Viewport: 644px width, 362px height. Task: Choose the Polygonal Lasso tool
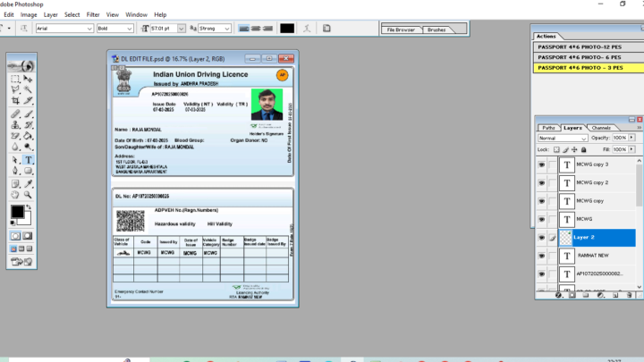click(x=15, y=89)
